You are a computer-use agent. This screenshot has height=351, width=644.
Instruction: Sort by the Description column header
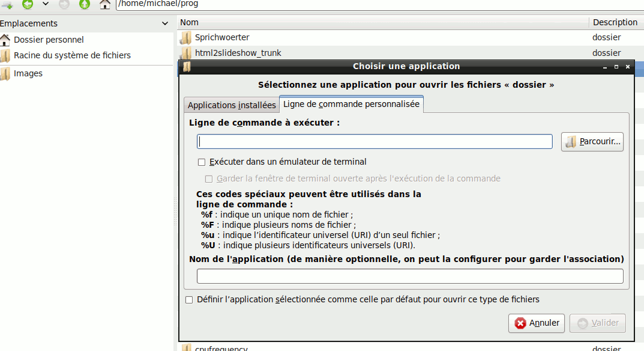click(615, 22)
